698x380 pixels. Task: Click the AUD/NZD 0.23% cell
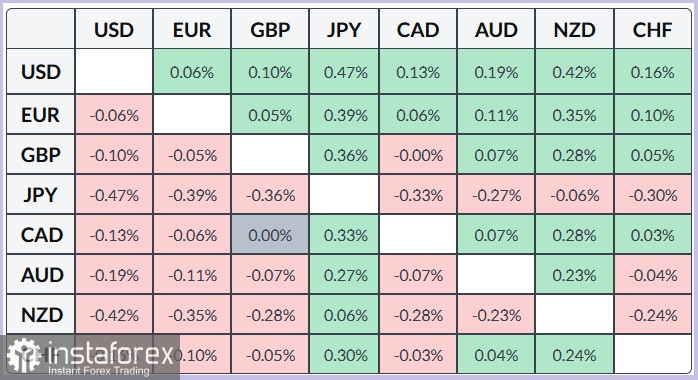pyautogui.click(x=574, y=275)
